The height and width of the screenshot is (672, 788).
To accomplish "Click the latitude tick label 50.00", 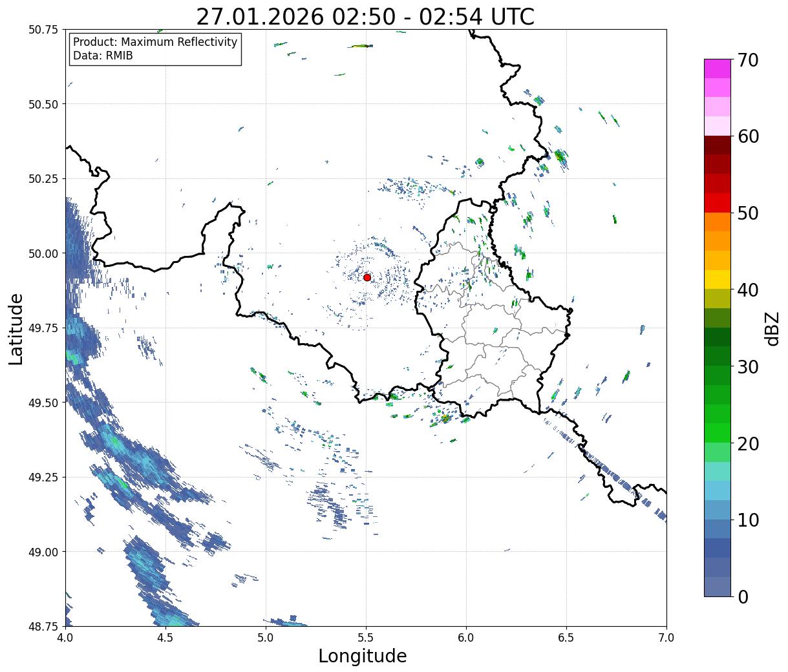I will [44, 253].
